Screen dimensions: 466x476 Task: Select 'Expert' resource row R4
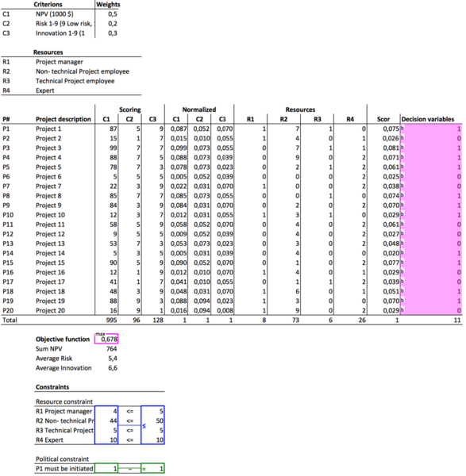pyautogui.click(x=45, y=90)
